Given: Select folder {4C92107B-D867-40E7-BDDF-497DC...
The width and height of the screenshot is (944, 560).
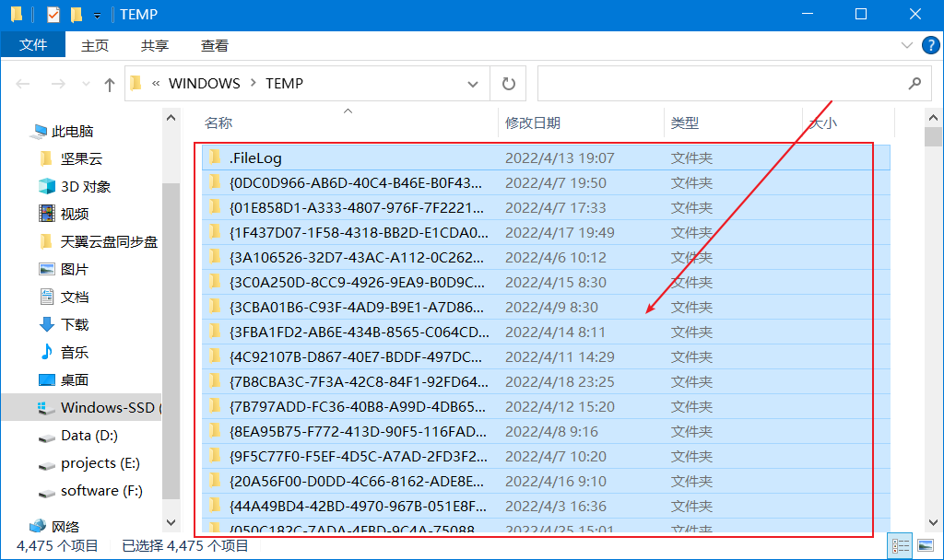Looking at the screenshot, I should click(356, 356).
